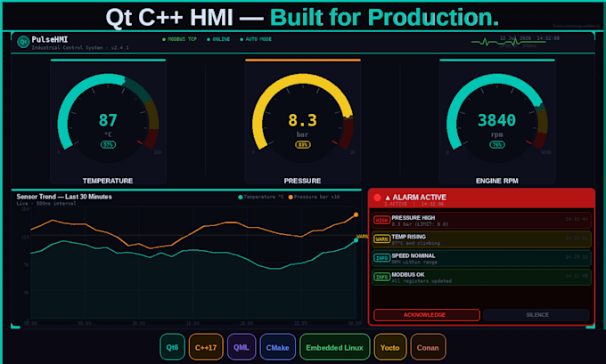The width and height of the screenshot is (606, 364).
Task: Click the orange pressure trend endpoint marker
Action: coord(356,214)
